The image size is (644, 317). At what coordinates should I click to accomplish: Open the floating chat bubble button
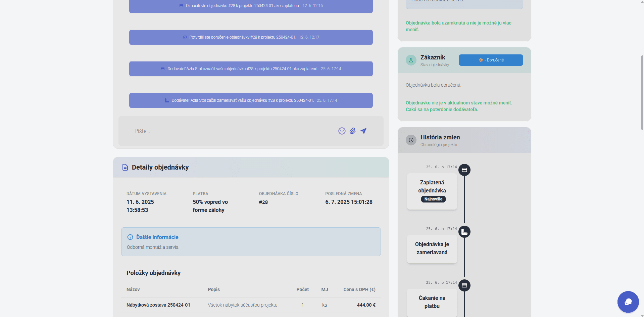click(x=628, y=302)
